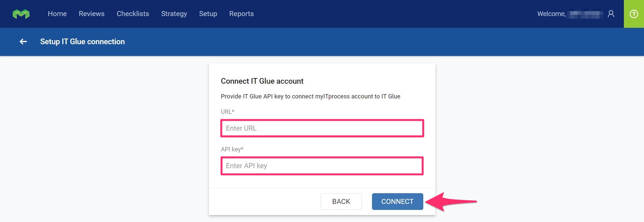Click the API key* field label

[x=232, y=149]
